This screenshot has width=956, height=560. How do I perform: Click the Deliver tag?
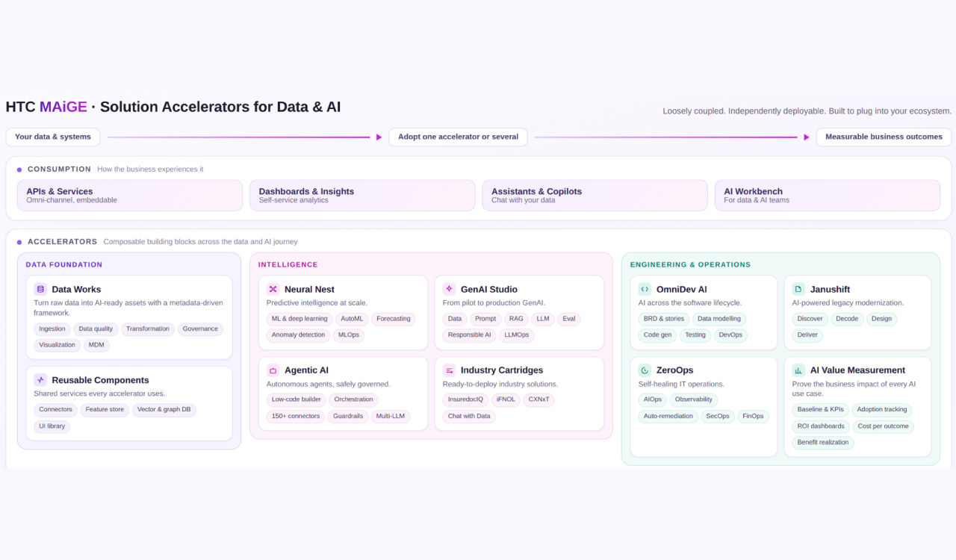click(807, 335)
